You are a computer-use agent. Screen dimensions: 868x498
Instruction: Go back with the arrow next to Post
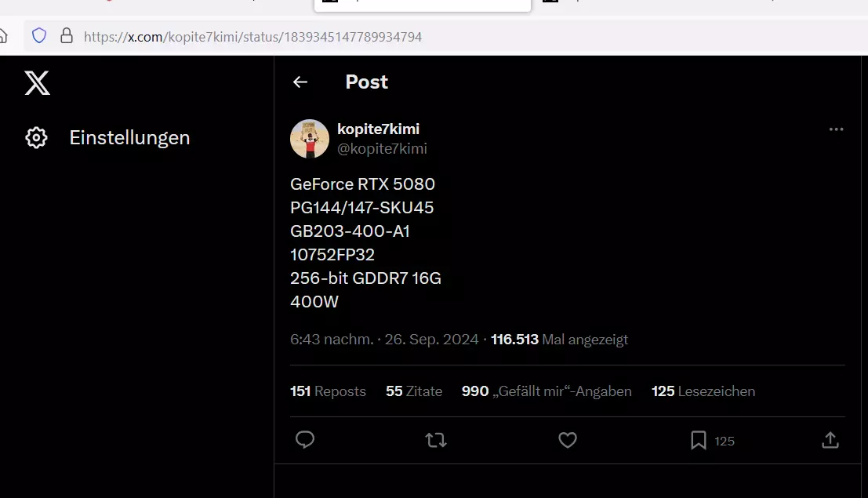click(x=300, y=82)
